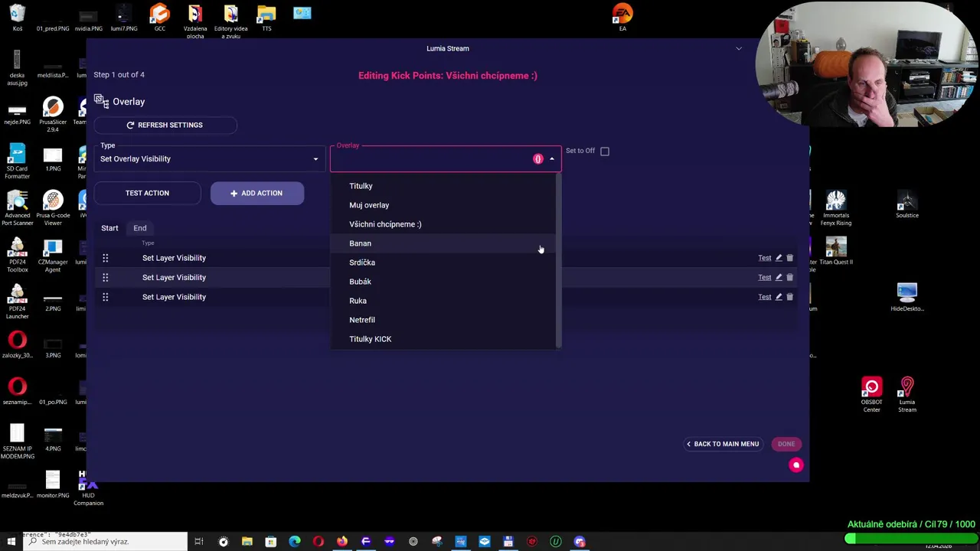Toggle the Set to Off checkbox
This screenshot has height=551, width=980.
(x=605, y=152)
